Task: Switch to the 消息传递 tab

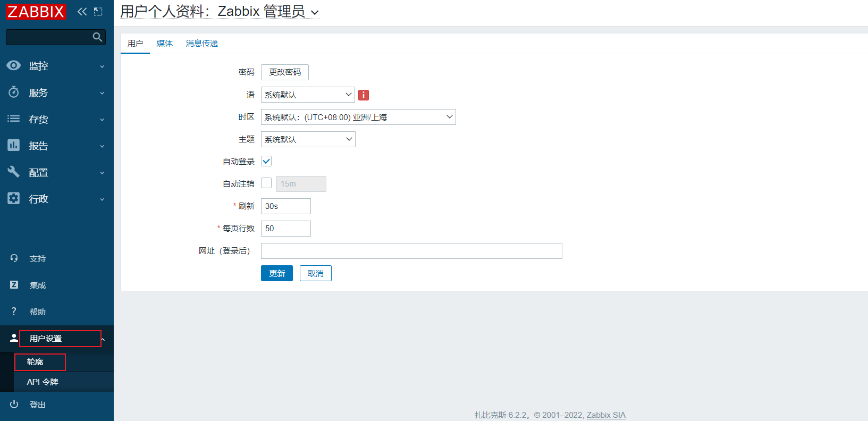Action: (202, 44)
